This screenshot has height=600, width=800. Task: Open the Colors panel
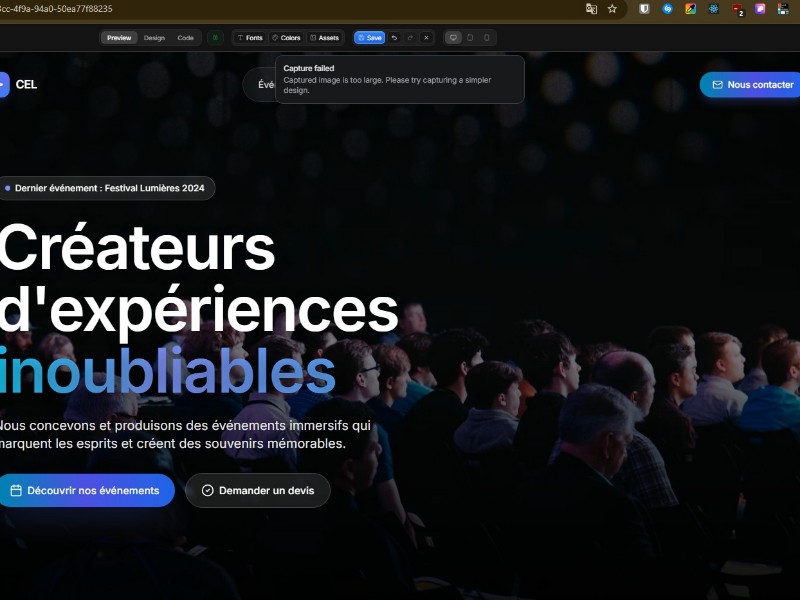[x=286, y=38]
